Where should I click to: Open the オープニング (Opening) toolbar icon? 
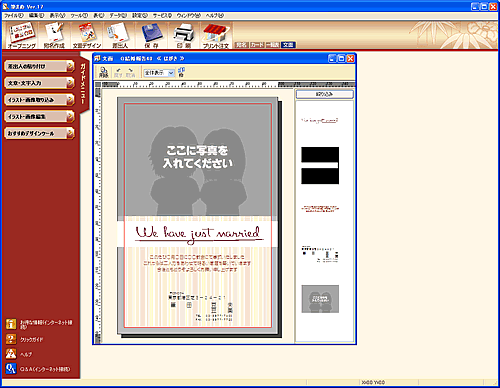point(22,35)
